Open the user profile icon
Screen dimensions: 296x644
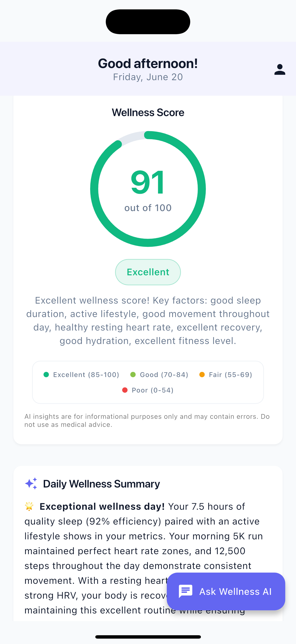280,70
